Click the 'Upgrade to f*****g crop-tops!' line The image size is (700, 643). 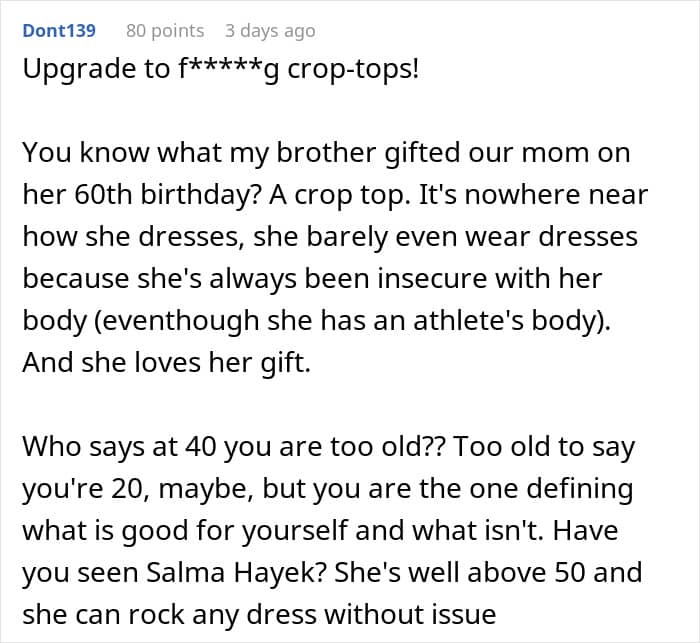[x=221, y=70]
